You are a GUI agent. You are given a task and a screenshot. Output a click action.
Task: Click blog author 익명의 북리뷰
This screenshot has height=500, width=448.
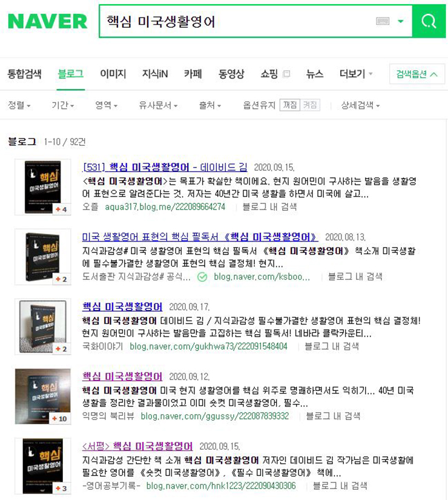[x=108, y=416]
